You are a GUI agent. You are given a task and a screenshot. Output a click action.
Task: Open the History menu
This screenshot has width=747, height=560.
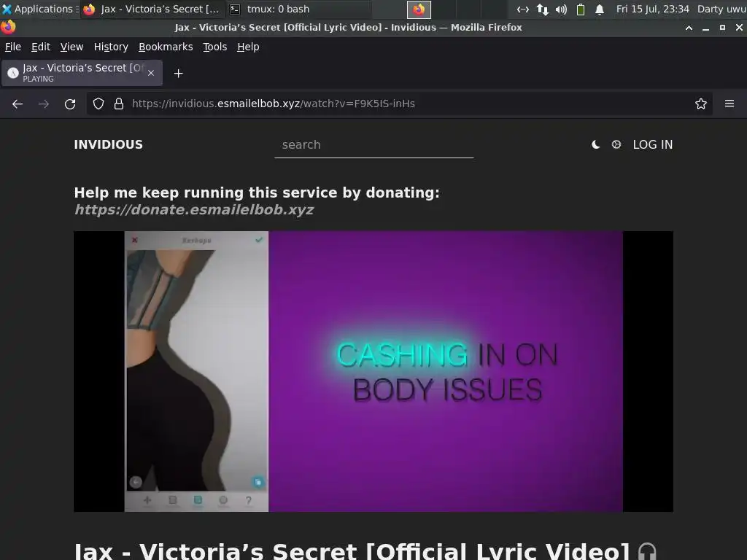pyautogui.click(x=111, y=47)
